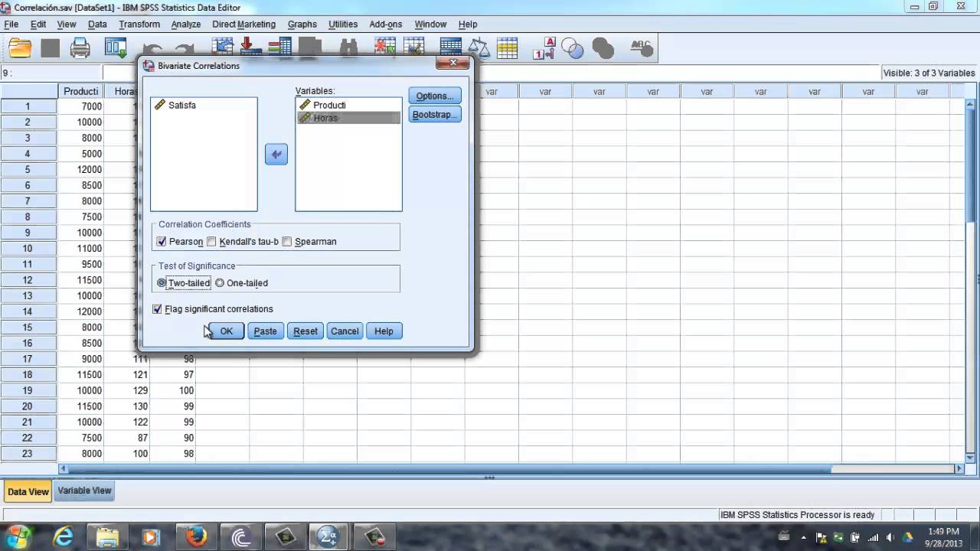Image resolution: width=980 pixels, height=551 pixels.
Task: Open data document via folder icon
Action: (20, 48)
